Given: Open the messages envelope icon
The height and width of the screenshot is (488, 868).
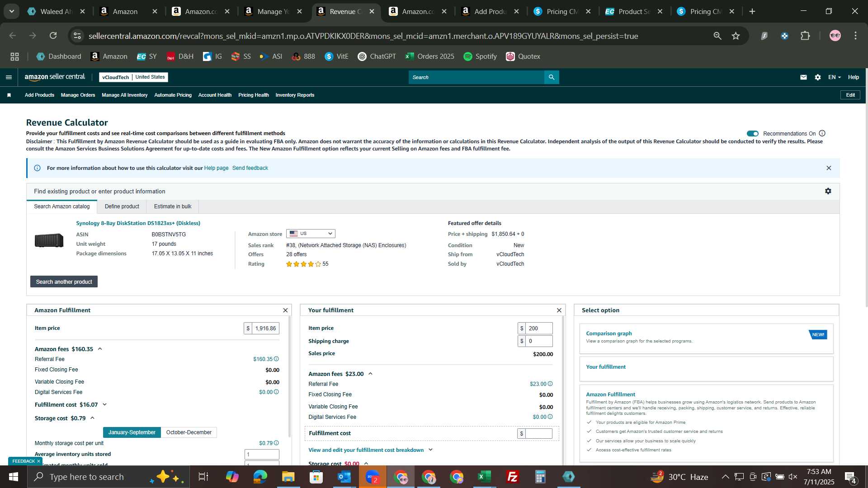Looking at the screenshot, I should [803, 77].
